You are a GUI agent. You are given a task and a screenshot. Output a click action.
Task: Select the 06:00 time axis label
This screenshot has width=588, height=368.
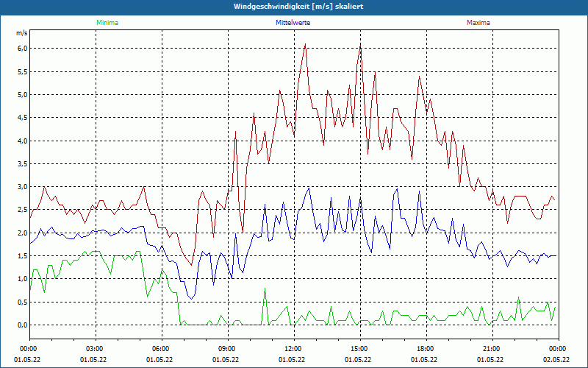(x=160, y=348)
